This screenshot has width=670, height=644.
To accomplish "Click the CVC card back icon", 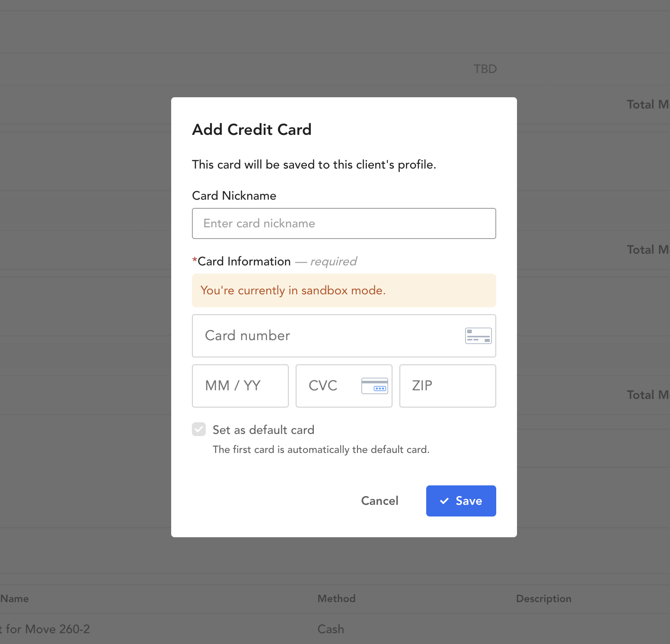I will [375, 386].
